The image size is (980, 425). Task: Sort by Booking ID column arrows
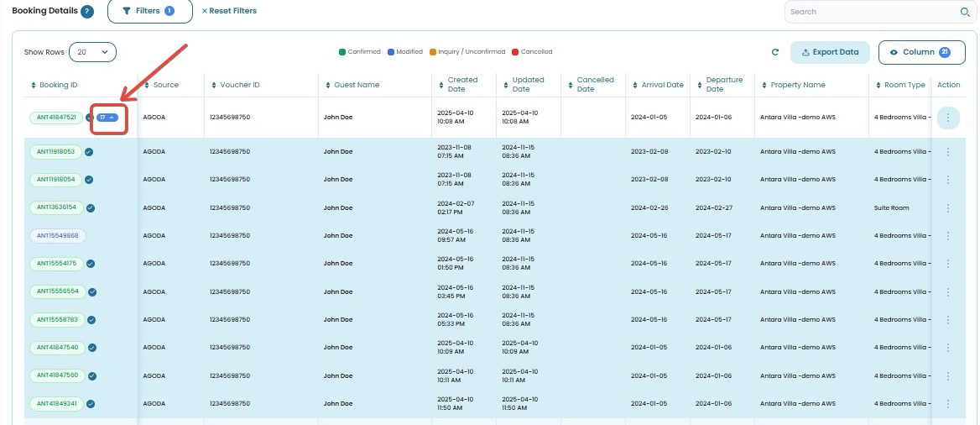pos(34,85)
